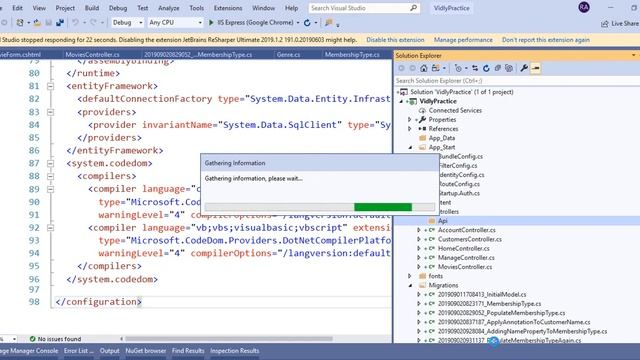Open the Debug menu
Viewport: 640px width, 360px height.
coord(118,8)
